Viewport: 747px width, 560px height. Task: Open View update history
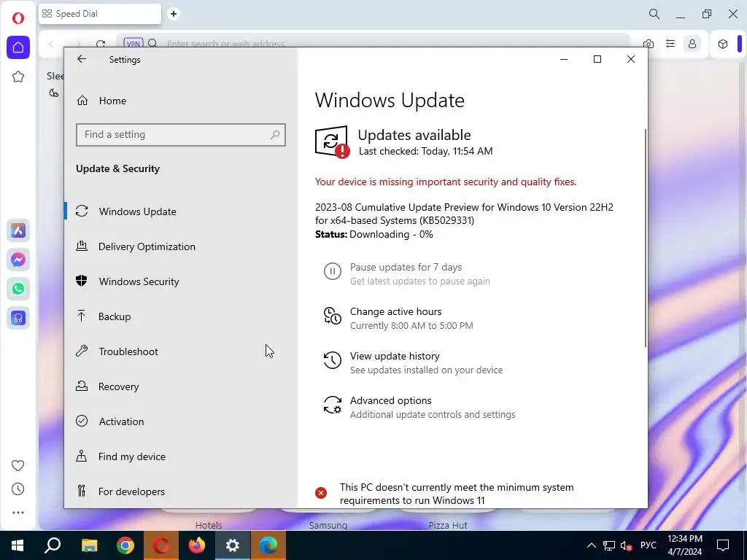click(x=395, y=356)
